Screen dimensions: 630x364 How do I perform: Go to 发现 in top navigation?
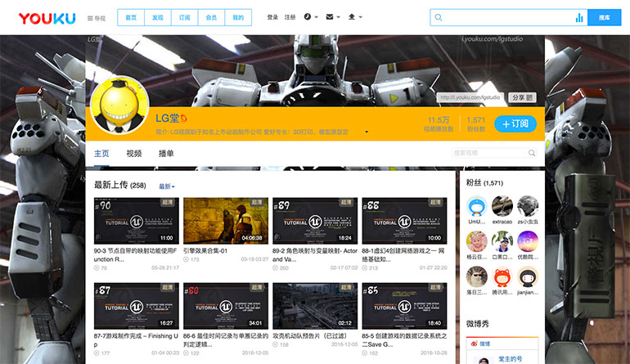(158, 18)
